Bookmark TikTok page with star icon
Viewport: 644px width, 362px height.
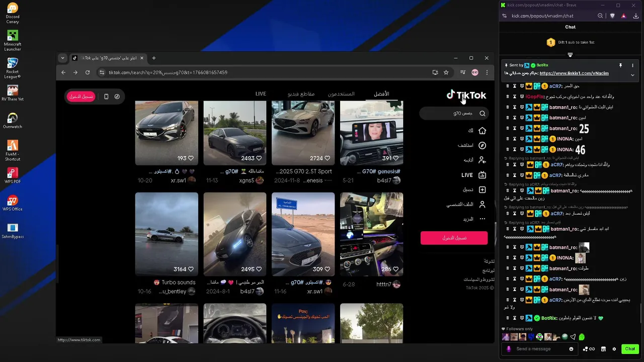point(446,72)
